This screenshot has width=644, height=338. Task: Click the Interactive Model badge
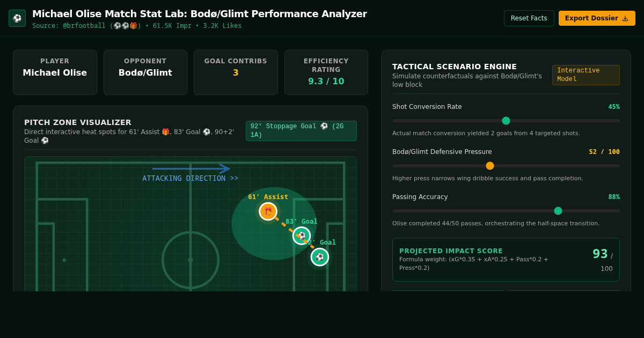pos(586,75)
